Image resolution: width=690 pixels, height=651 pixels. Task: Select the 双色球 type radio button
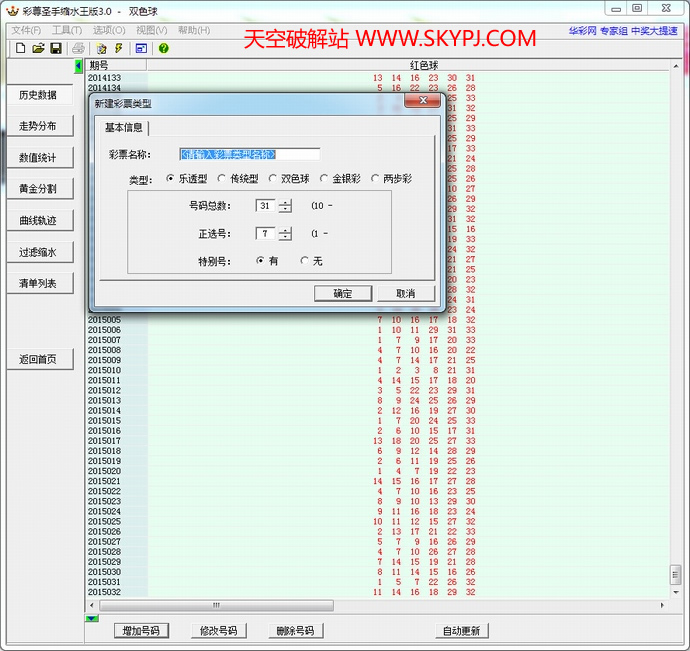(x=273, y=179)
